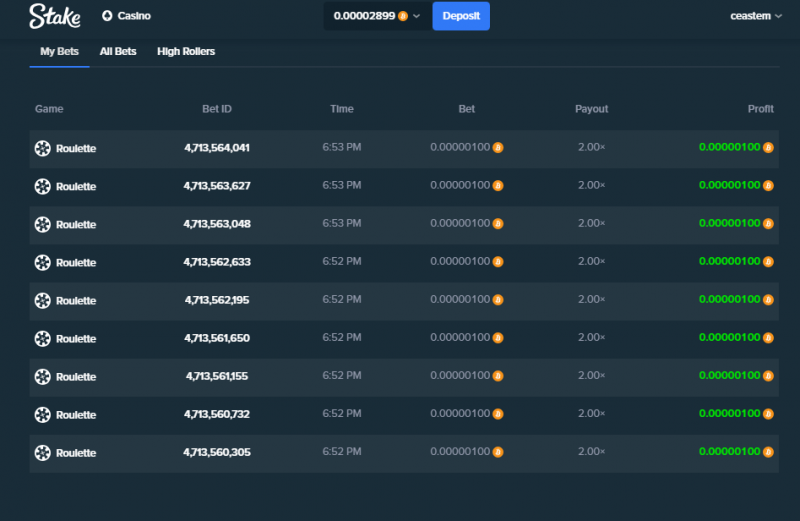Click the Bitcoin icon in profit column of 4,713,560,305
This screenshot has width=800, height=521.
click(x=768, y=452)
